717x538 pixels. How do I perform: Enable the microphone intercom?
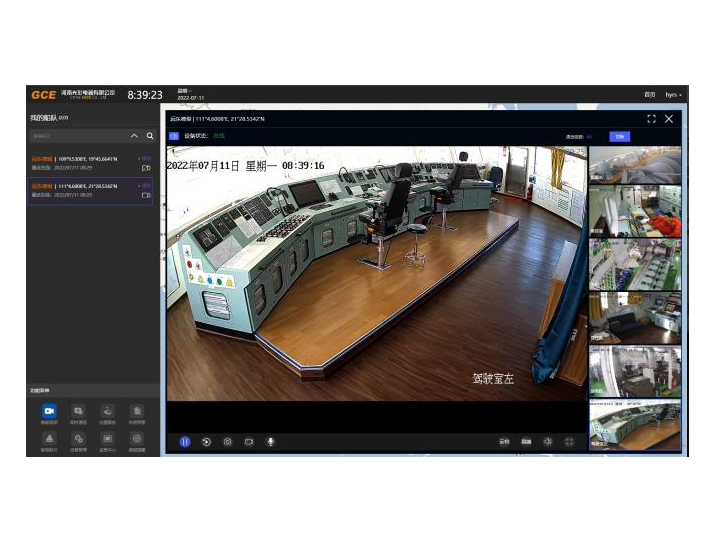click(270, 441)
